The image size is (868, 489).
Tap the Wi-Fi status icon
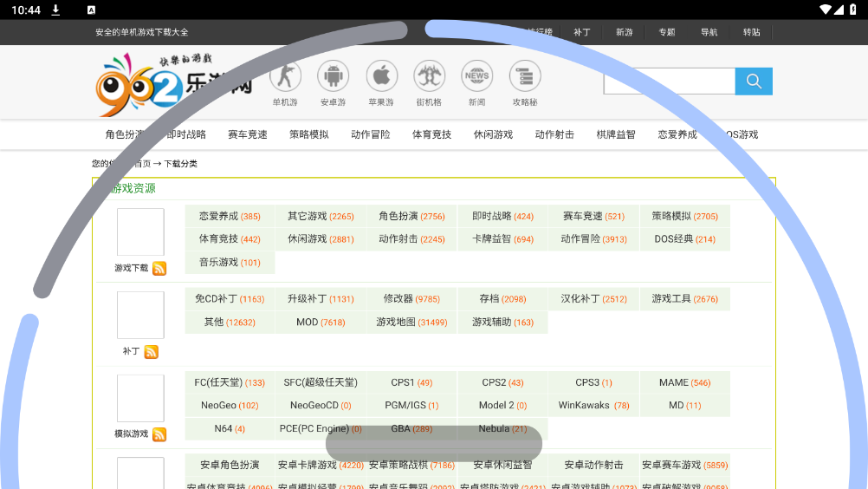pyautogui.click(x=826, y=10)
